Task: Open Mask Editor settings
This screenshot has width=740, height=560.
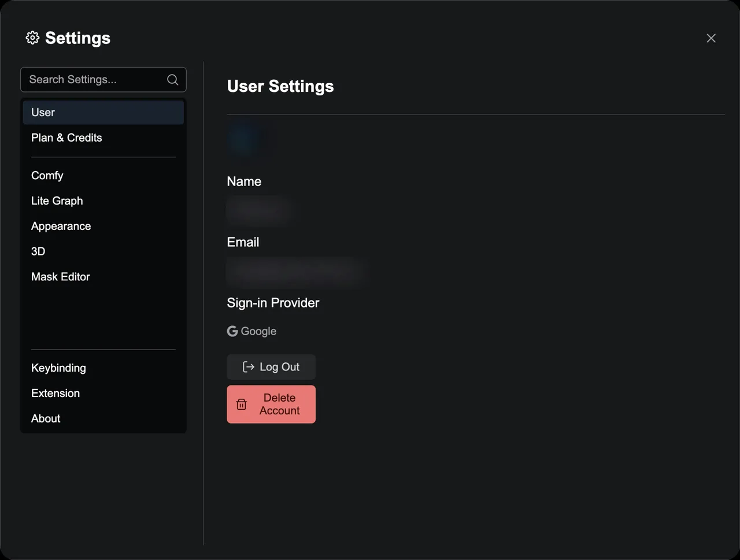Action: pos(103,277)
